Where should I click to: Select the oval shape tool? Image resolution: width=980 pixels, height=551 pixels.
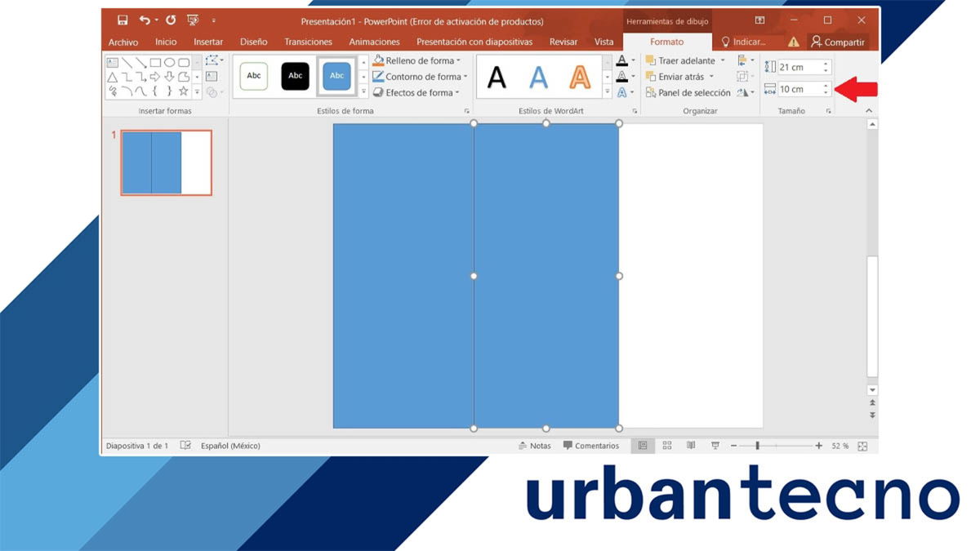point(169,63)
